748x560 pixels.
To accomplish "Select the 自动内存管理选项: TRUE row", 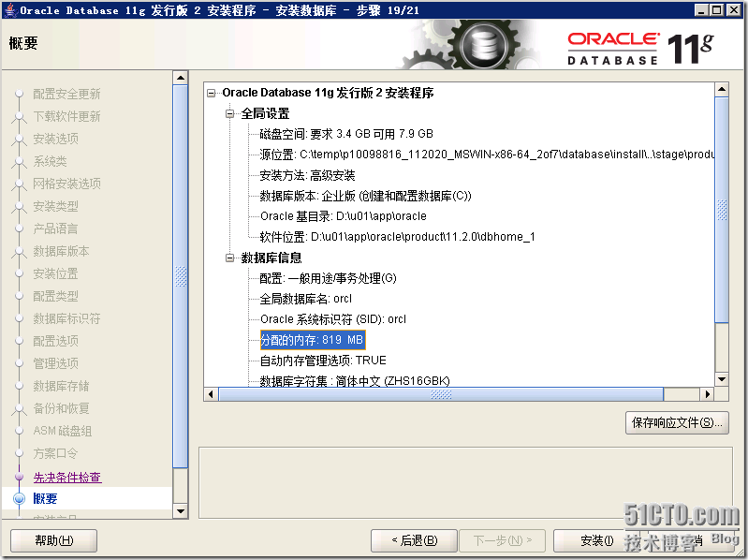I will (x=323, y=361).
